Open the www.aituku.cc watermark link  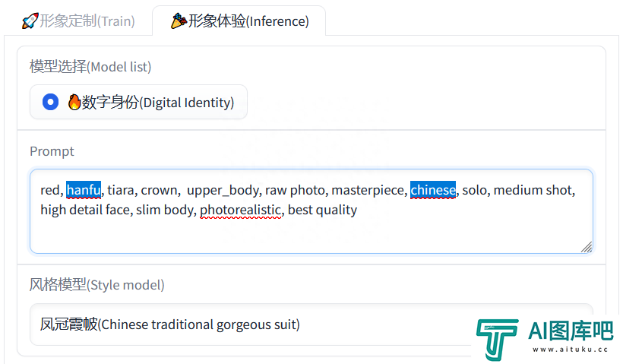click(x=570, y=350)
